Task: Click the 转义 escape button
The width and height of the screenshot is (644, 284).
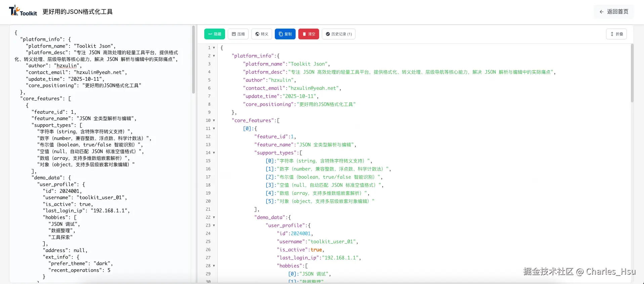Action: 262,34
